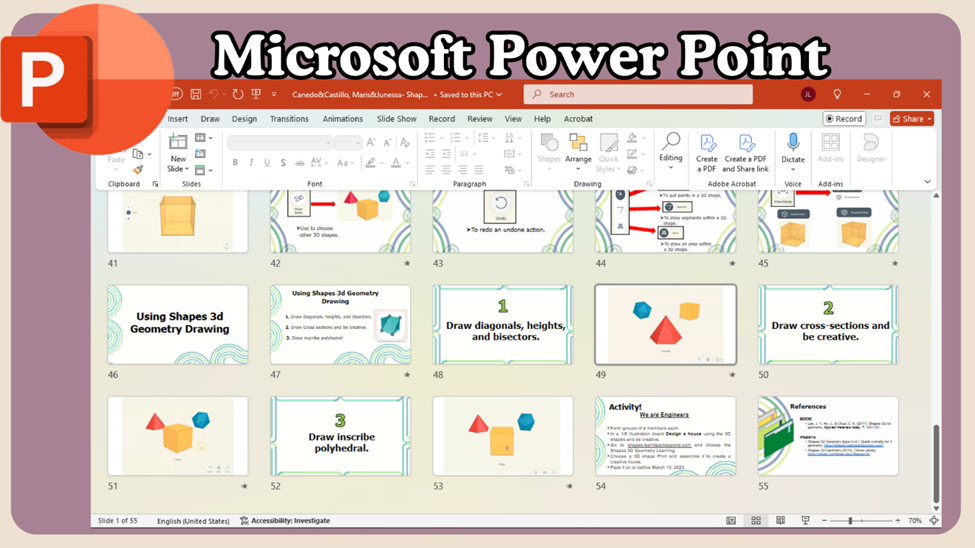Click the zoom slider in status bar

coord(861,521)
